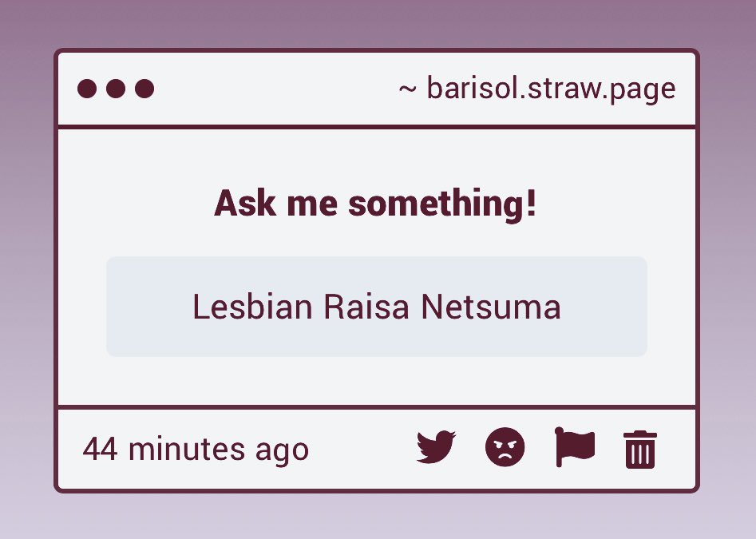This screenshot has width=756, height=539.
Task: Select the "Lesbian Raisa Netsuma" message box
Action: coord(377,307)
